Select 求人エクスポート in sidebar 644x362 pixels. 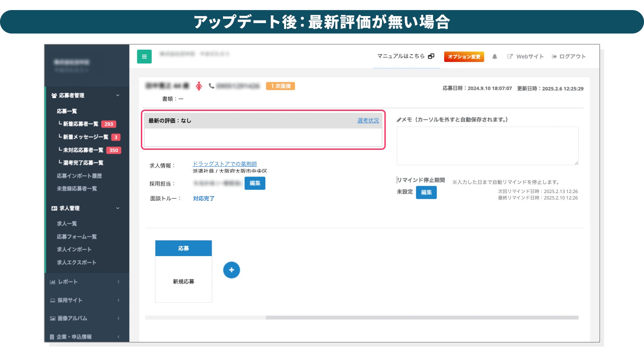[x=76, y=262]
